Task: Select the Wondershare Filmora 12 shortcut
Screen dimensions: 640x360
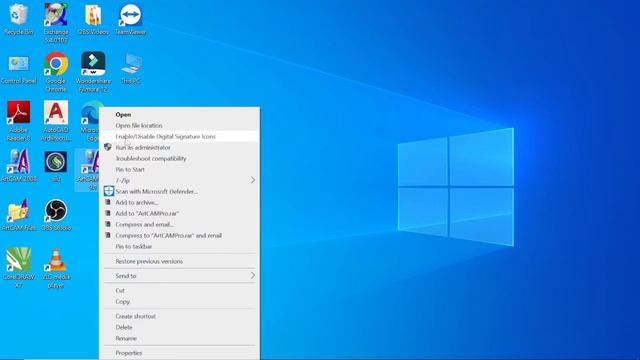Action: click(x=93, y=64)
